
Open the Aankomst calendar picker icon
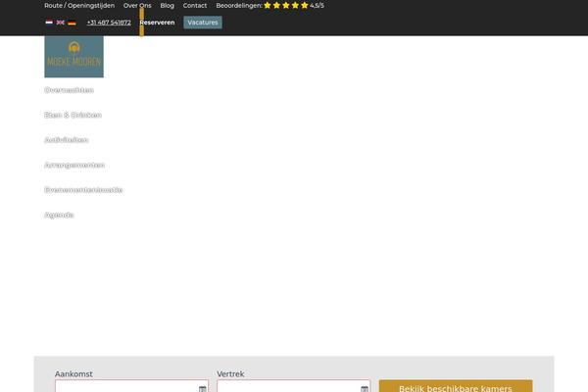pos(203,389)
